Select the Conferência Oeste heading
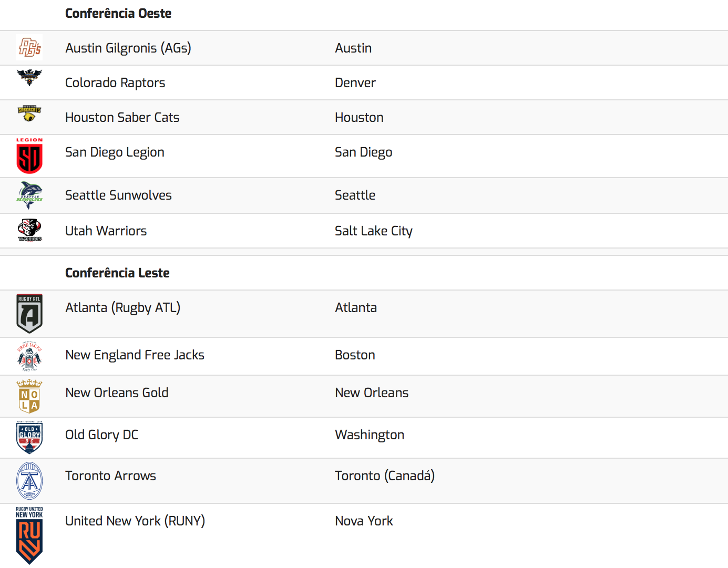Screen dimensions: 728x568 coord(118,14)
